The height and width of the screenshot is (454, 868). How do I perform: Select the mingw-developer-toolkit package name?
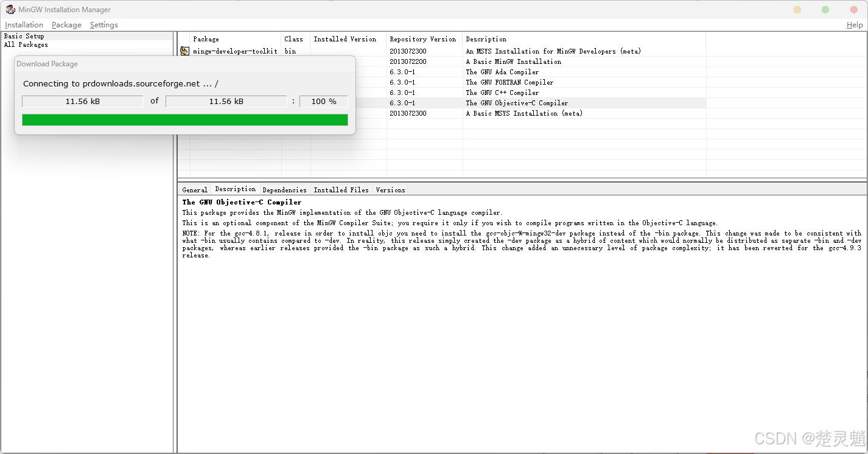(x=235, y=52)
